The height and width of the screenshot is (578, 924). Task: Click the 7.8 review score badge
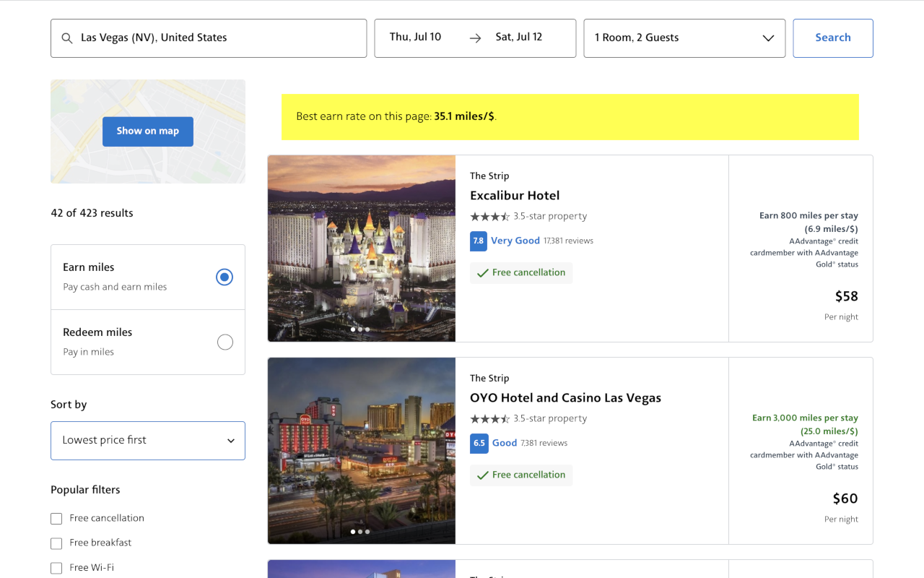[x=478, y=241]
